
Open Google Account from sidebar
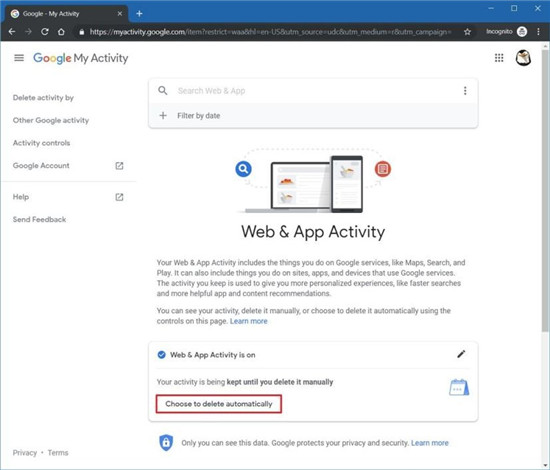tap(41, 166)
